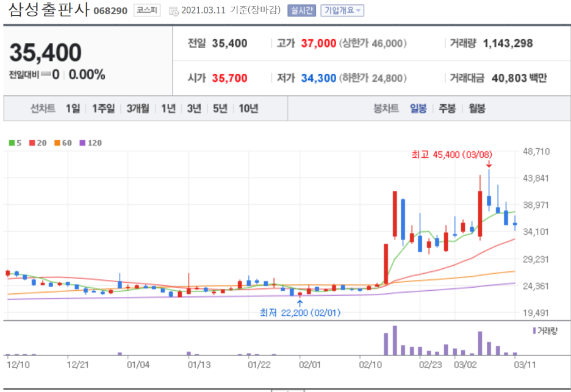Click the 코스피 market badge

point(147,10)
